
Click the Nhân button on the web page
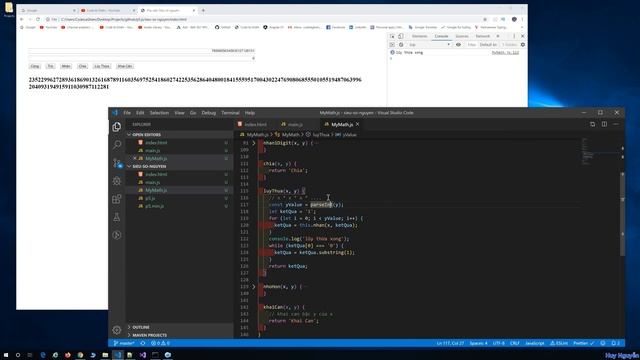(x=66, y=66)
